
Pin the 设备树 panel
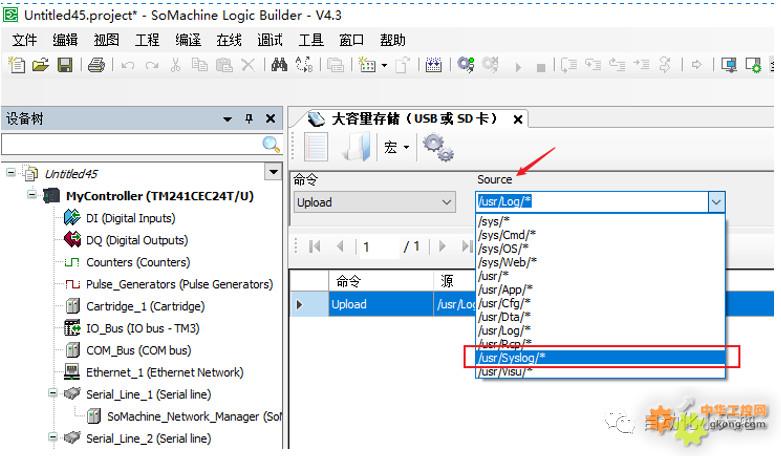click(249, 118)
